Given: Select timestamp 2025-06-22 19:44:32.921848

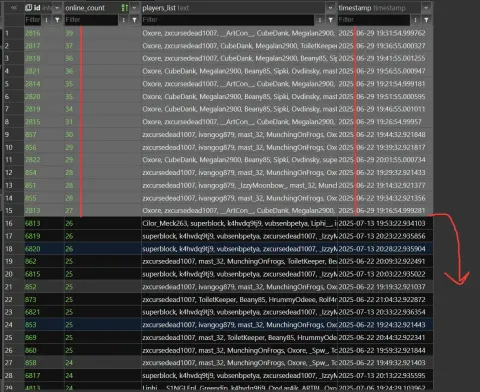Looking at the screenshot, I should pyautogui.click(x=385, y=134).
